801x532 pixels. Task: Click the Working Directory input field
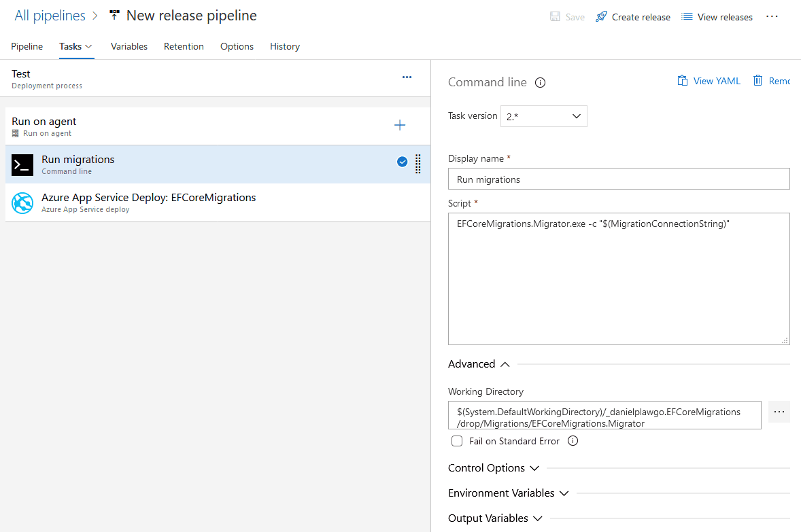point(604,415)
